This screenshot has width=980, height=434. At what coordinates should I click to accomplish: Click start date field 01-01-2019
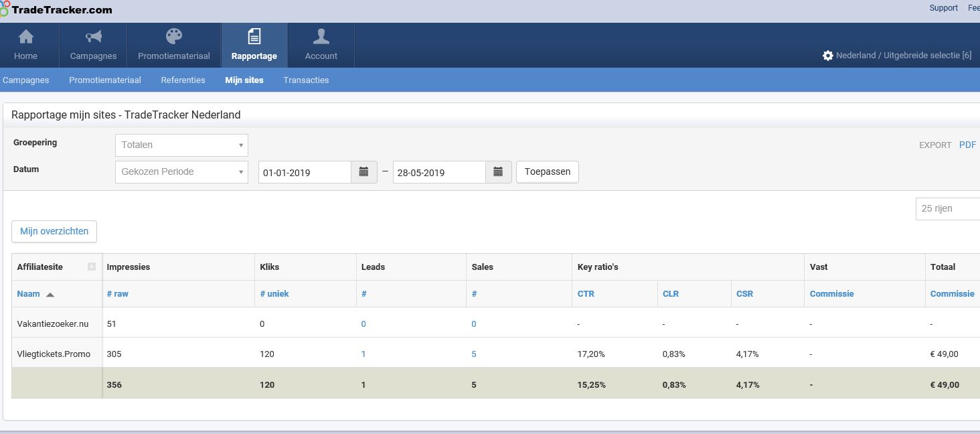point(305,172)
